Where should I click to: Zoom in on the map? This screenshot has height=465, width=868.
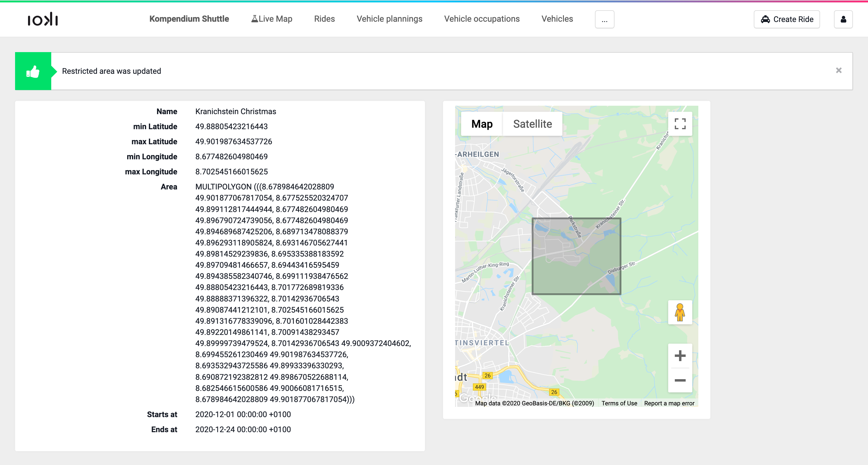point(680,356)
